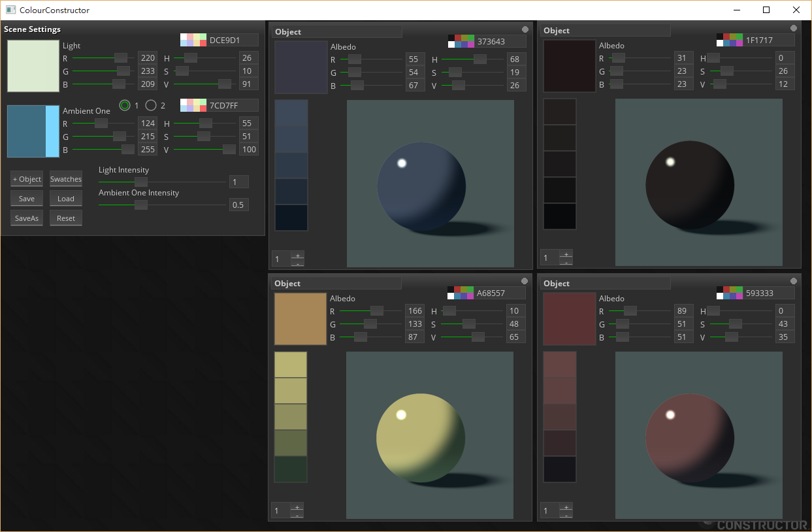Viewport: 812px width, 532px height.
Task: Click the hex input field showing A68557
Action: [500, 293]
